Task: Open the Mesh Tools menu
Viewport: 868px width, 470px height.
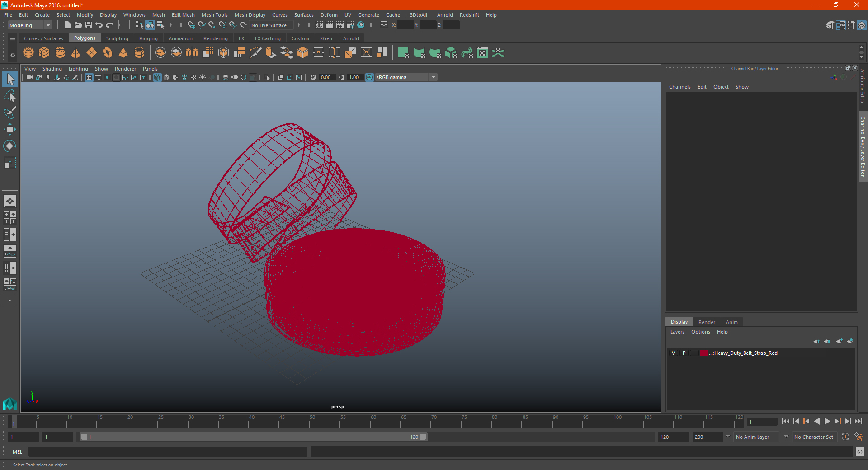Action: (215, 15)
